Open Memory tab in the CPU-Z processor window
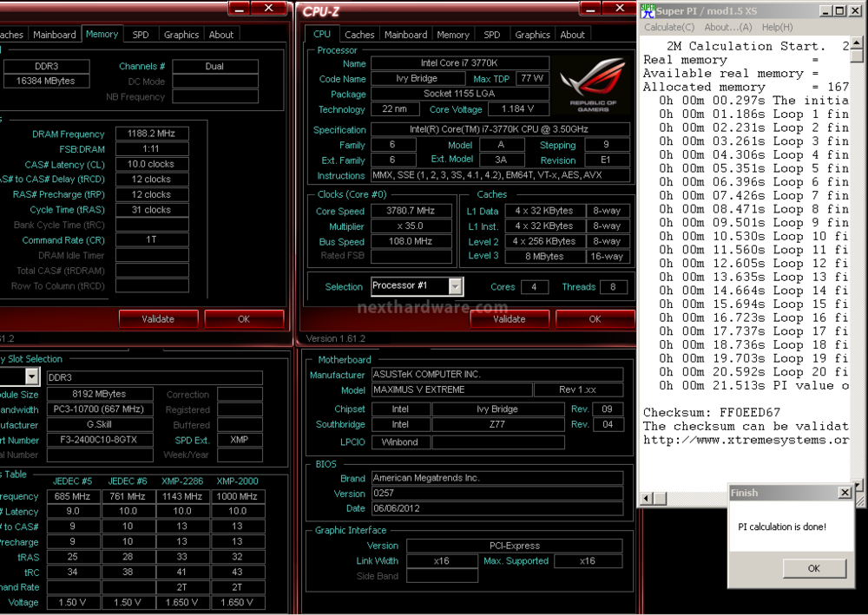This screenshot has width=868, height=615. click(453, 35)
